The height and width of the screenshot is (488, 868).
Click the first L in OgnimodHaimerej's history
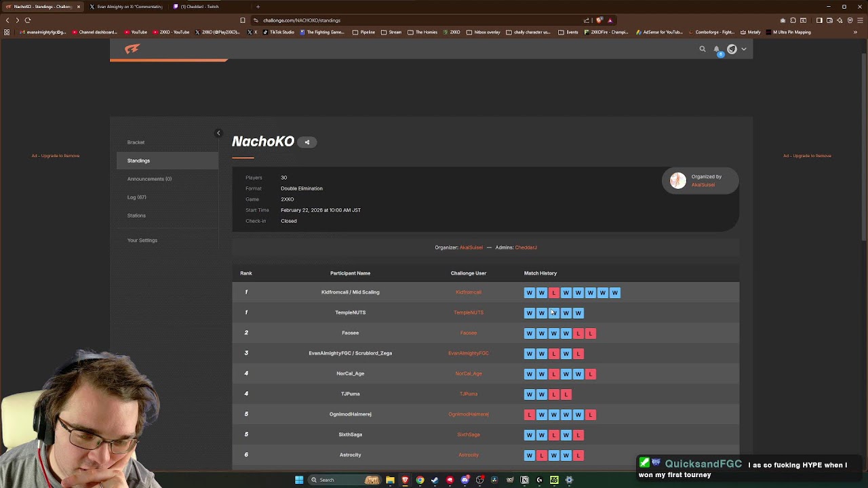pos(530,415)
